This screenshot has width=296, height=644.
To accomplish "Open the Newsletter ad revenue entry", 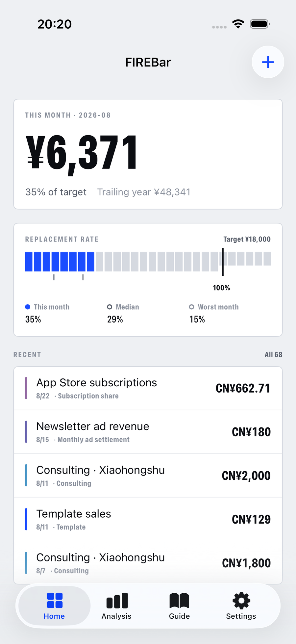I will (148, 432).
